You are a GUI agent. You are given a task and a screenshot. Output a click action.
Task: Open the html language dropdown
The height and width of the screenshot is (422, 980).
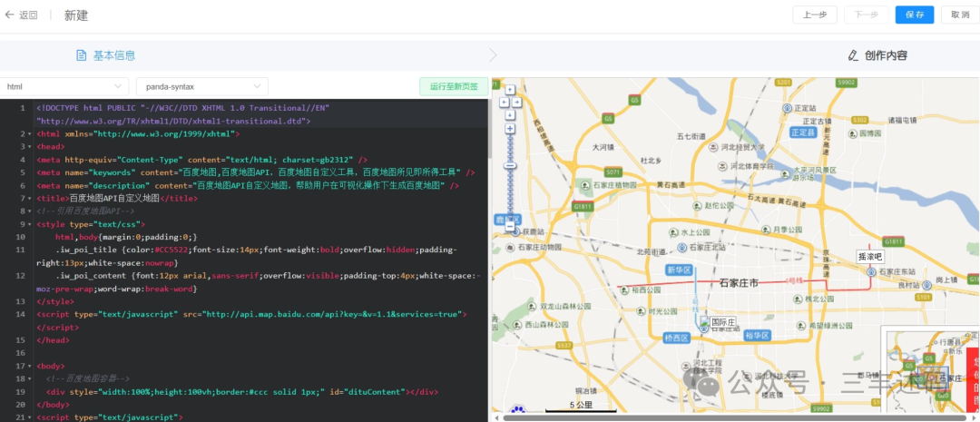click(64, 86)
